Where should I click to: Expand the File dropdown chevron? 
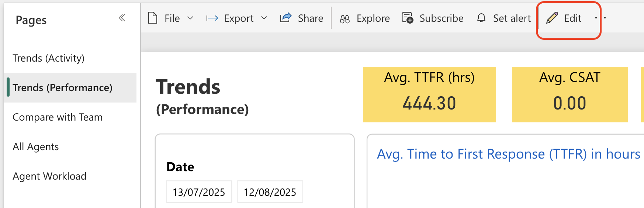tap(190, 18)
